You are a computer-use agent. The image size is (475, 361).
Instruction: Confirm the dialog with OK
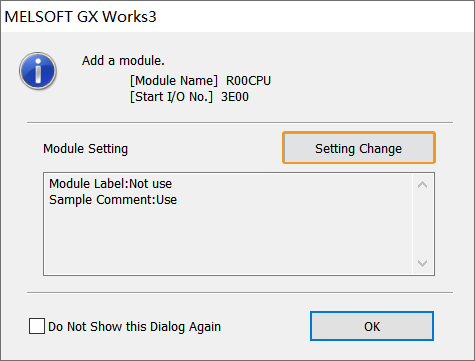tap(372, 326)
